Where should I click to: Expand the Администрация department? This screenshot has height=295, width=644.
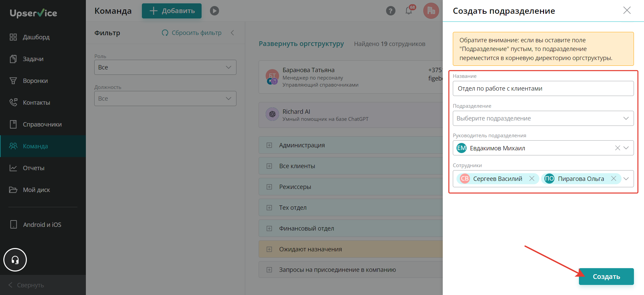[269, 145]
